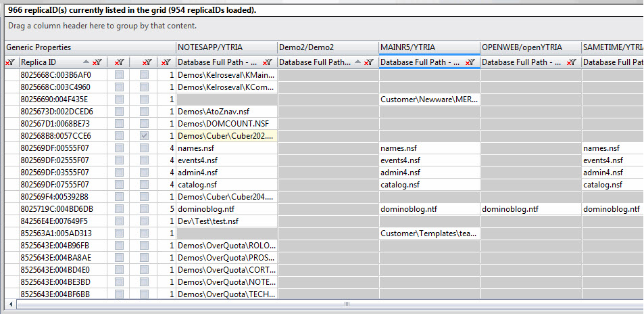Click the names.nsf cell under NOTESAPP/YTRIA

pos(196,148)
